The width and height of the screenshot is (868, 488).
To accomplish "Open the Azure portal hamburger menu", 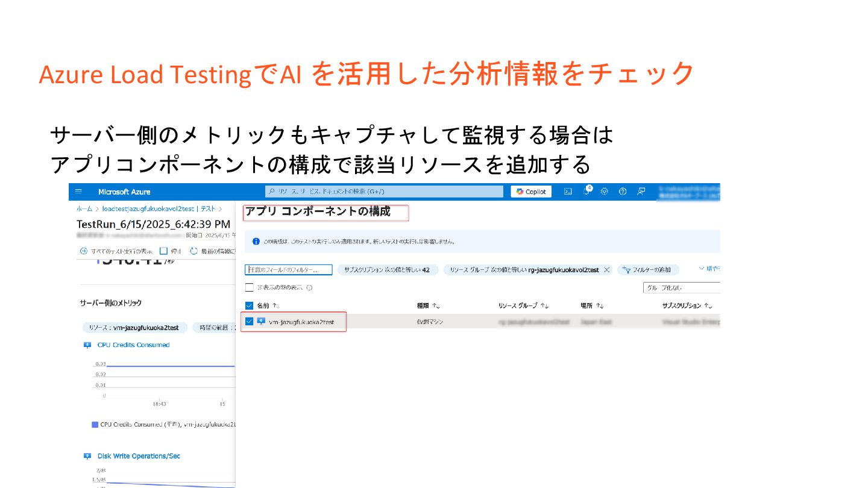I will tap(78, 192).
